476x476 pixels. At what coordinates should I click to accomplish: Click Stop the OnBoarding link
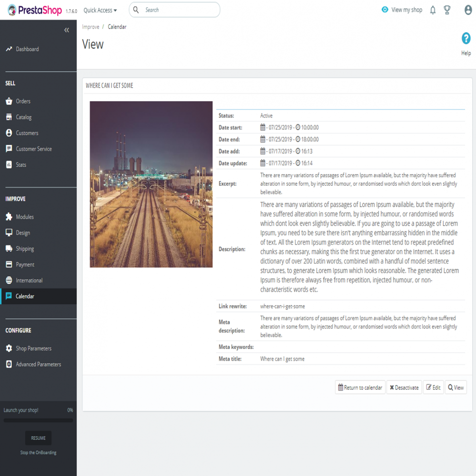click(38, 453)
